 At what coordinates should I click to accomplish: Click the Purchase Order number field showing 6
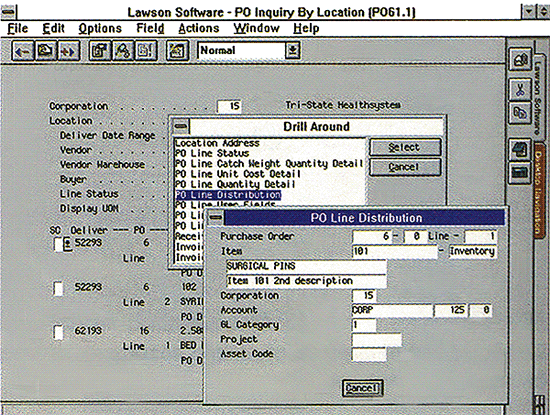[372, 236]
